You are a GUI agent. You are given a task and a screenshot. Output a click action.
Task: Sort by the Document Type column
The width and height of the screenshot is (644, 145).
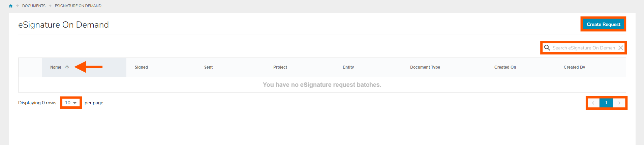tap(425, 67)
